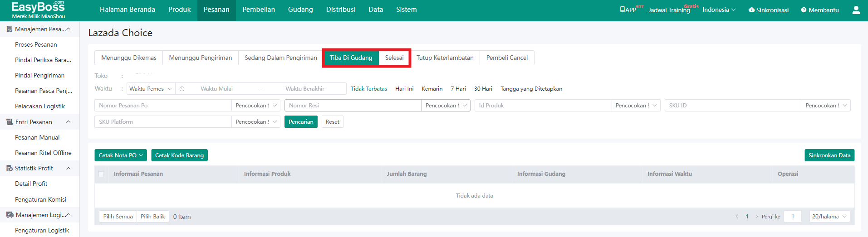Collapse the Manajemen Pesanan sidebar group

69,29
